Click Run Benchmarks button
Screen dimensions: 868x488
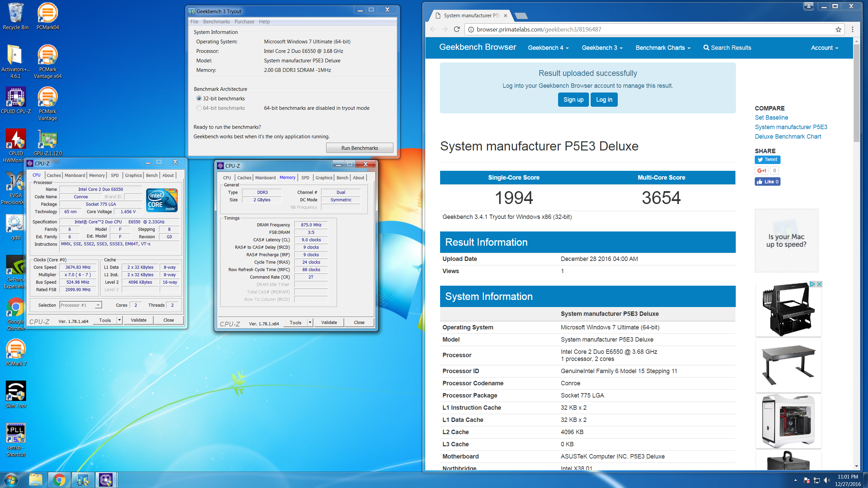[359, 148]
